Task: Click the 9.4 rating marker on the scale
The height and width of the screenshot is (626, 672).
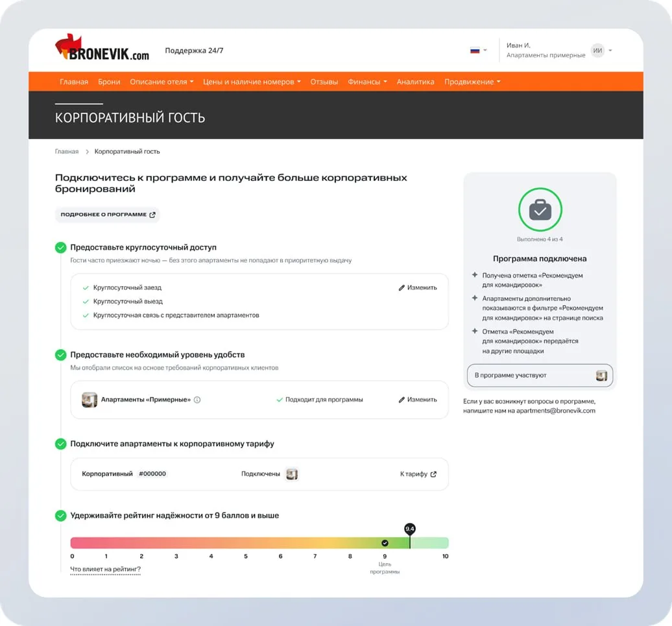Action: 410,529
